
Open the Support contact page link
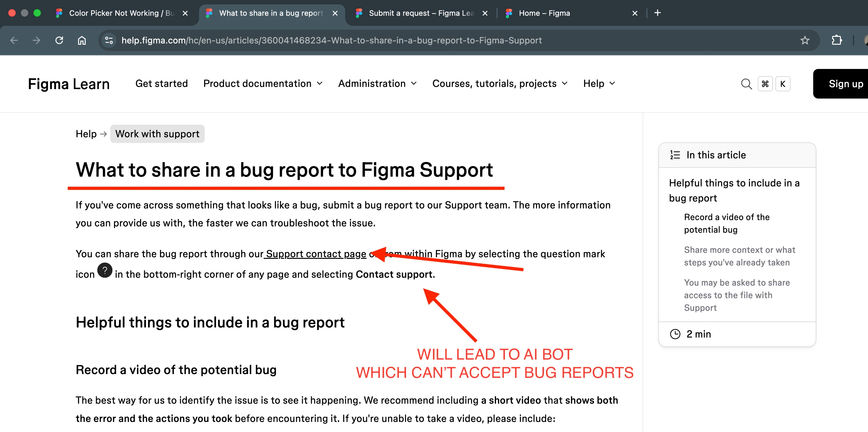coord(316,254)
